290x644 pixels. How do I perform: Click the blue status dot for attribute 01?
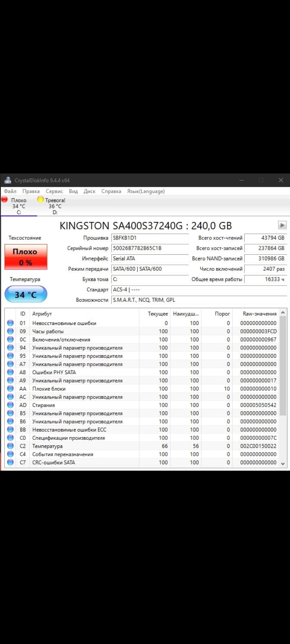click(x=10, y=323)
